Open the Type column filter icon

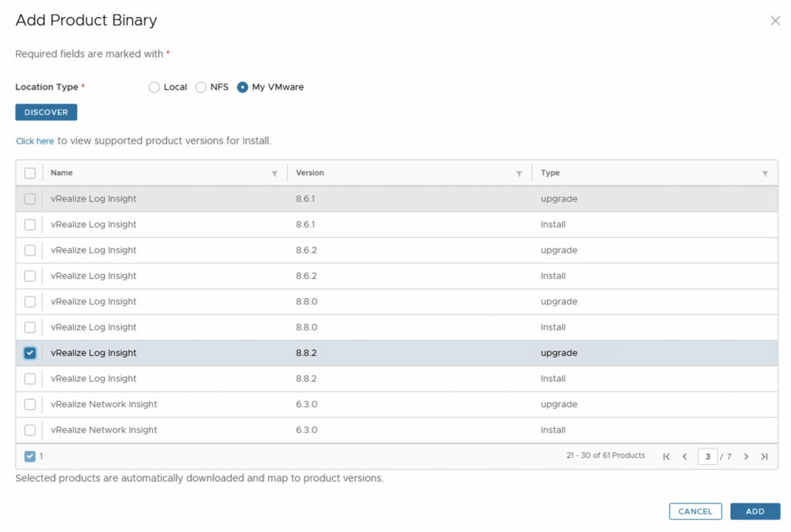pyautogui.click(x=765, y=174)
